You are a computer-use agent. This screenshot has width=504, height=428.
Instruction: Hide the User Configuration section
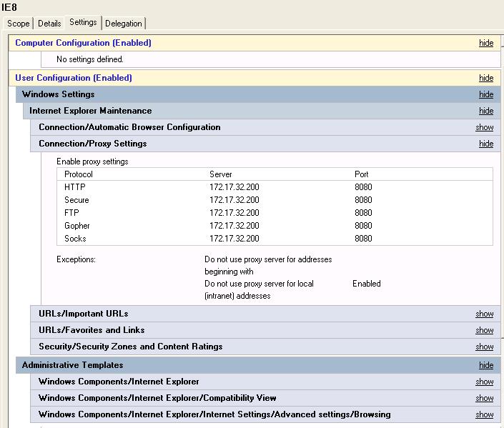486,78
